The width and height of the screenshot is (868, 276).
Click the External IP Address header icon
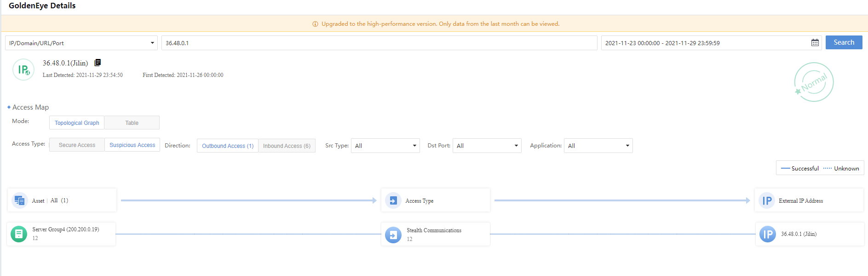[x=767, y=201]
